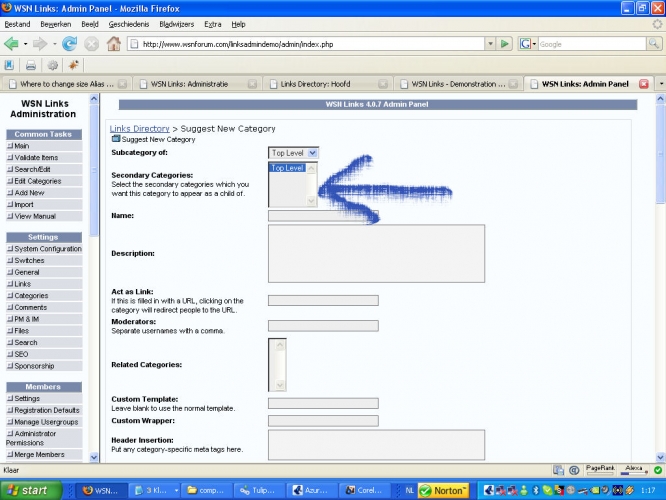Close the WSN Links: Admin Panel tab
Screen dimensions: 666x500
point(643,84)
